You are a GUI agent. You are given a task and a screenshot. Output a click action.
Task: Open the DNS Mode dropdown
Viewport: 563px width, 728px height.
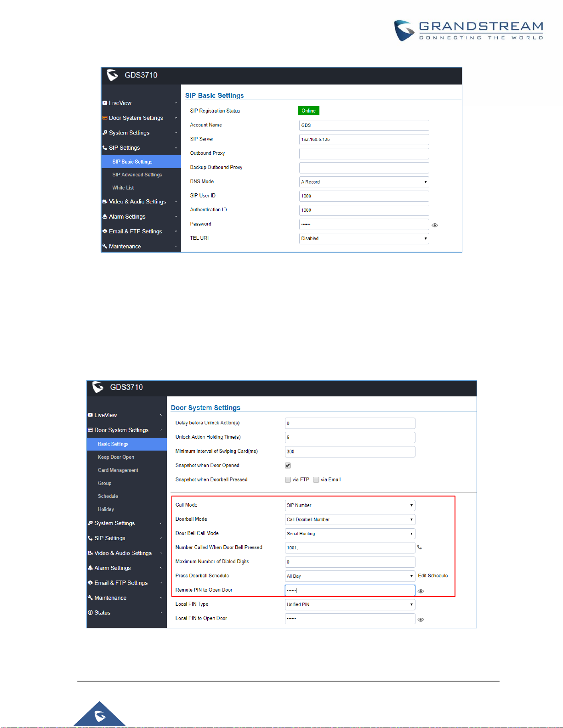click(x=364, y=182)
